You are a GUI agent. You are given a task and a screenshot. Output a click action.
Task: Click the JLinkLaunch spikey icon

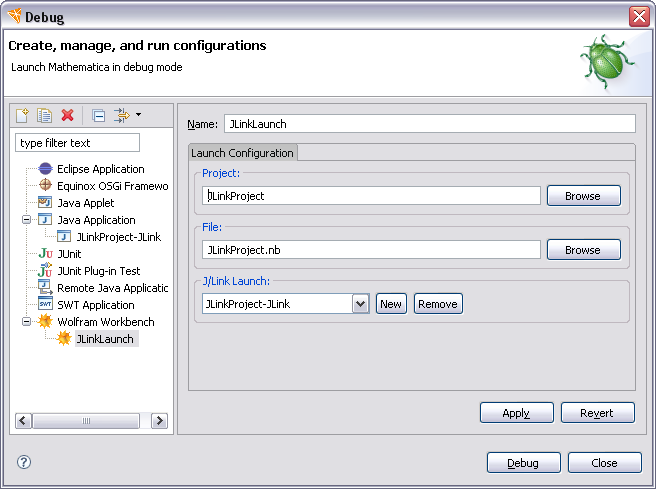64,338
